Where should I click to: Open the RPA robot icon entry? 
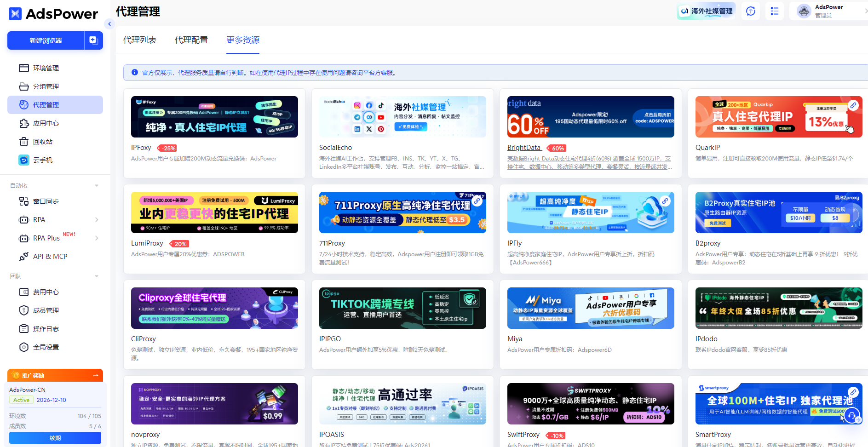click(x=24, y=220)
